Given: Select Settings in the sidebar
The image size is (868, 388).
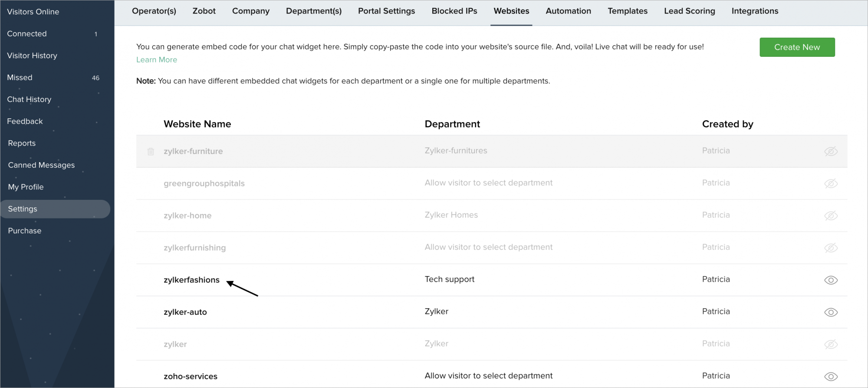Looking at the screenshot, I should (x=55, y=209).
